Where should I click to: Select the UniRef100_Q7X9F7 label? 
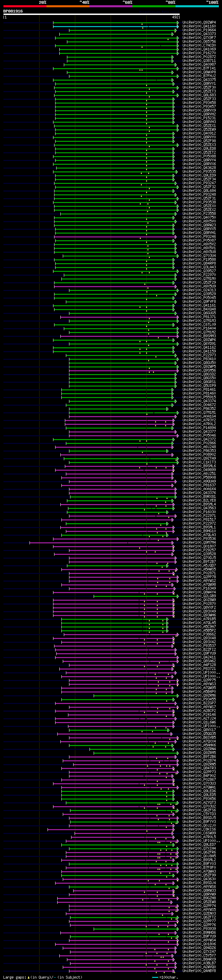point(199,38)
